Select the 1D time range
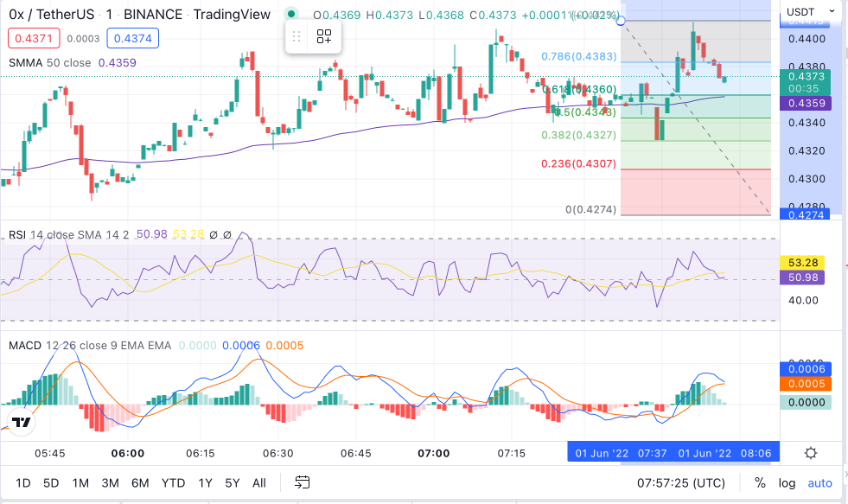Screen dimensions: 848x504 click(x=22, y=483)
